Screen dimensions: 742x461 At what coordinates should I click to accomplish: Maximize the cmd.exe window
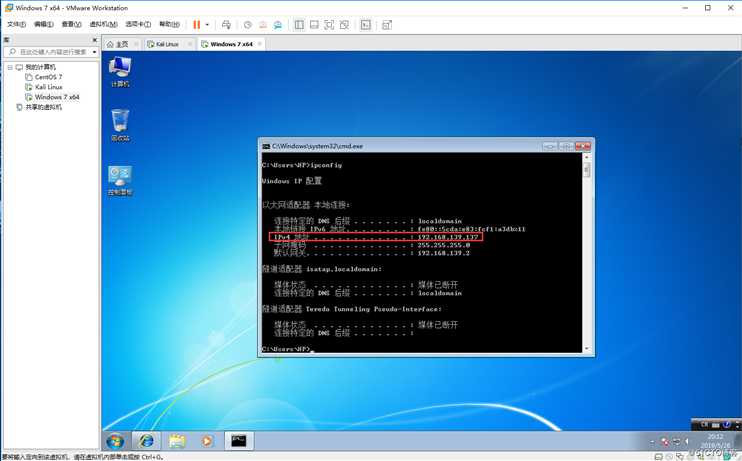pyautogui.click(x=566, y=146)
